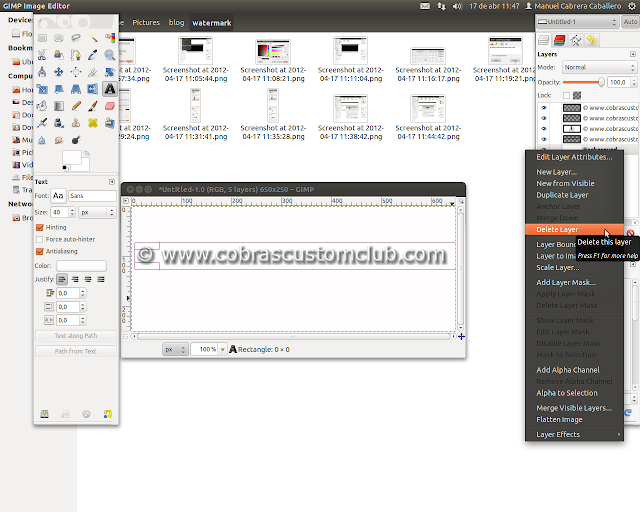Select the Fuzzy Select wand tool
Viewport: 640px width, 512px height.
(x=93, y=38)
